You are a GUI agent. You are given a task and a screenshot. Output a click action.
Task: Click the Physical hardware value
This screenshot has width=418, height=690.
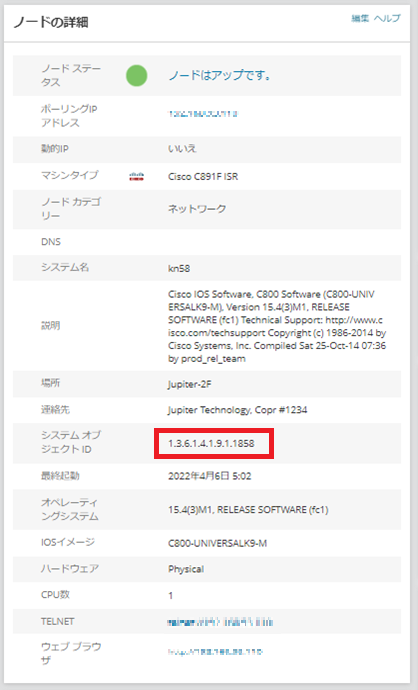[186, 569]
